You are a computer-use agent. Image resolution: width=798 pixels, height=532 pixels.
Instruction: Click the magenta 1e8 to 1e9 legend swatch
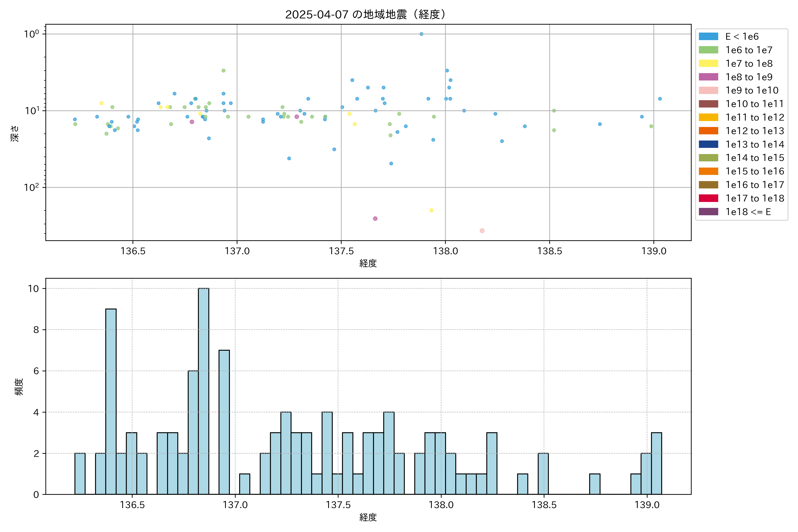(x=708, y=77)
